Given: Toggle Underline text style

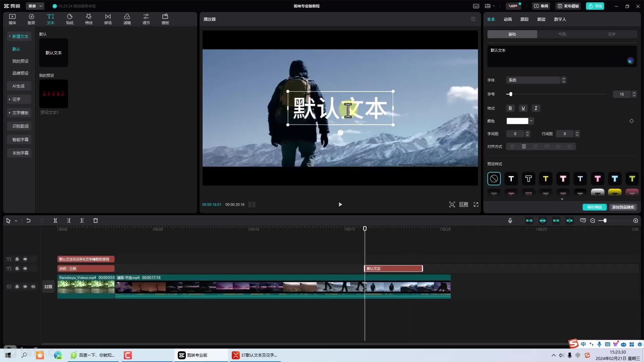Looking at the screenshot, I should (523, 108).
